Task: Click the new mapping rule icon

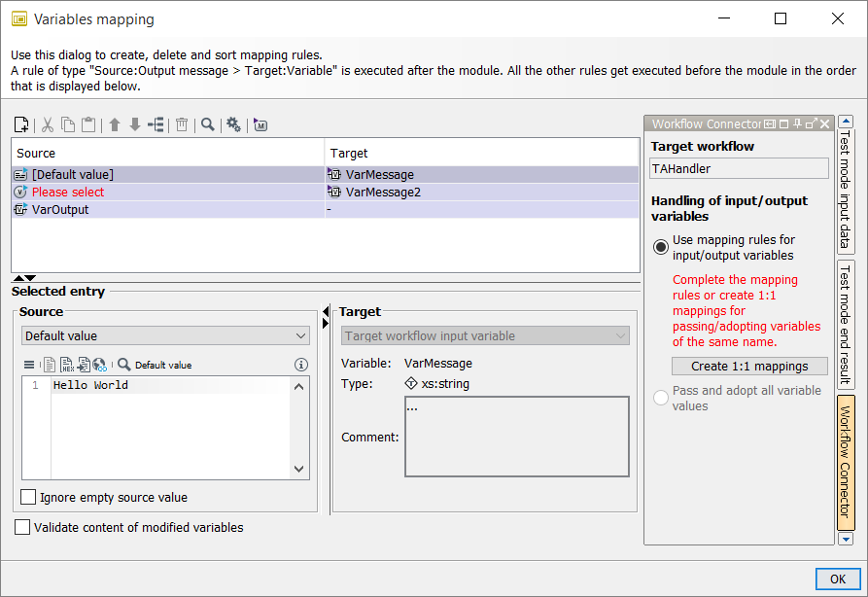Action: click(x=21, y=124)
